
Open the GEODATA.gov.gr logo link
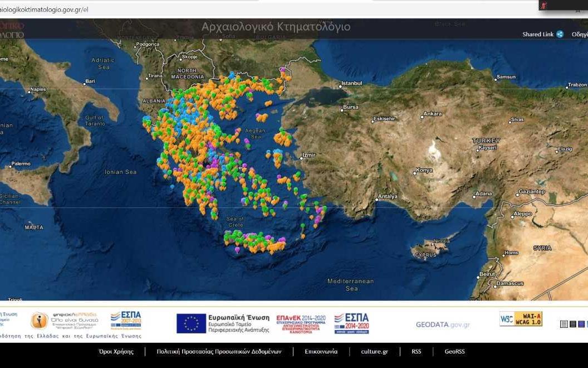[x=443, y=325]
